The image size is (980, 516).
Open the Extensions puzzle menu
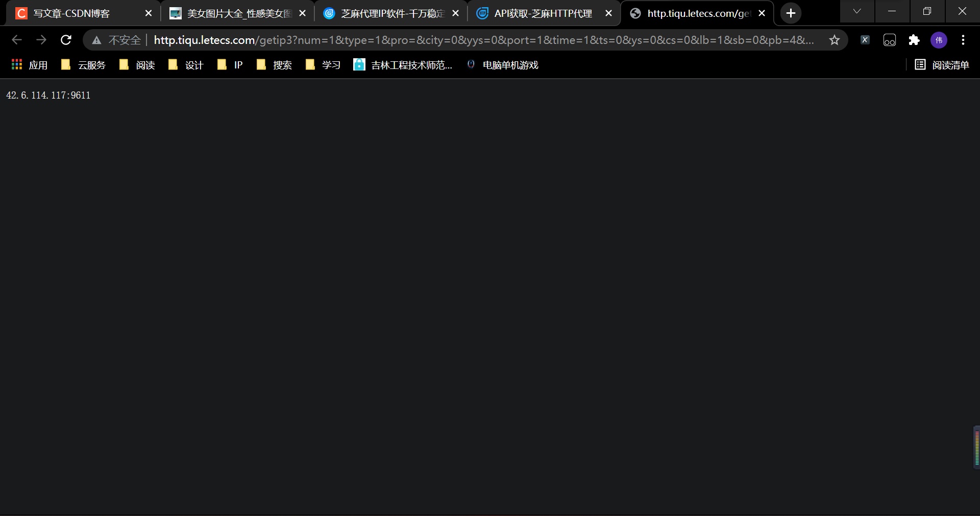coord(914,40)
